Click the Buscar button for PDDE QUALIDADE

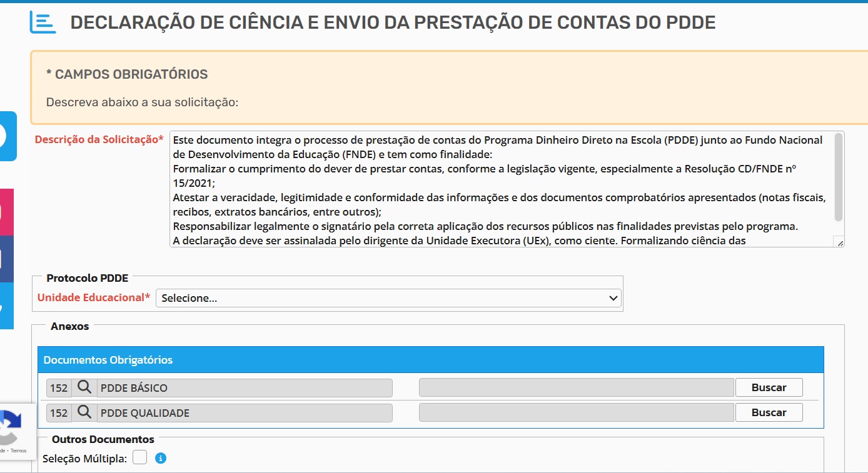(769, 412)
